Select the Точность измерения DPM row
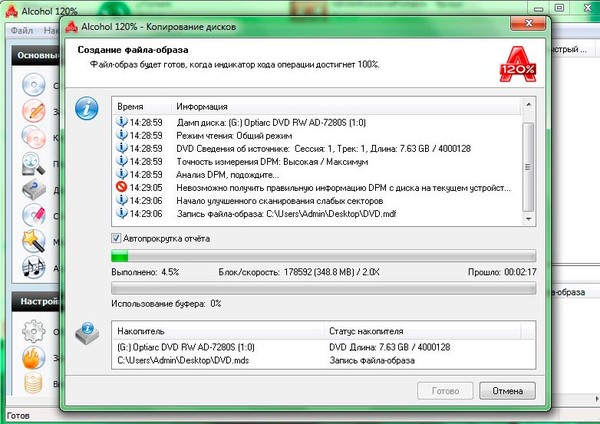Viewport: 600px width, 424px height. coord(318,161)
